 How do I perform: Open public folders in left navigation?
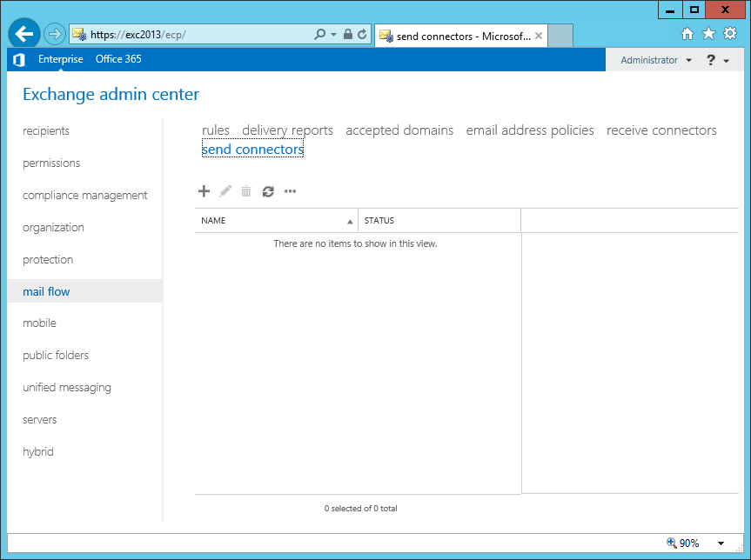click(56, 355)
